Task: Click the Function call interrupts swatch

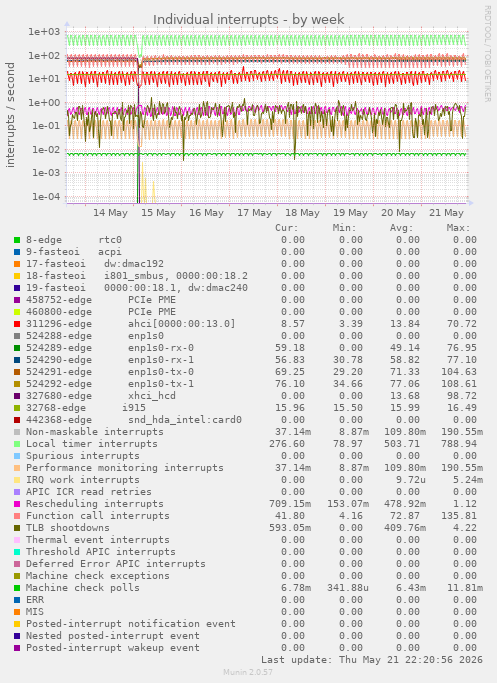Action: pyautogui.click(x=17, y=516)
